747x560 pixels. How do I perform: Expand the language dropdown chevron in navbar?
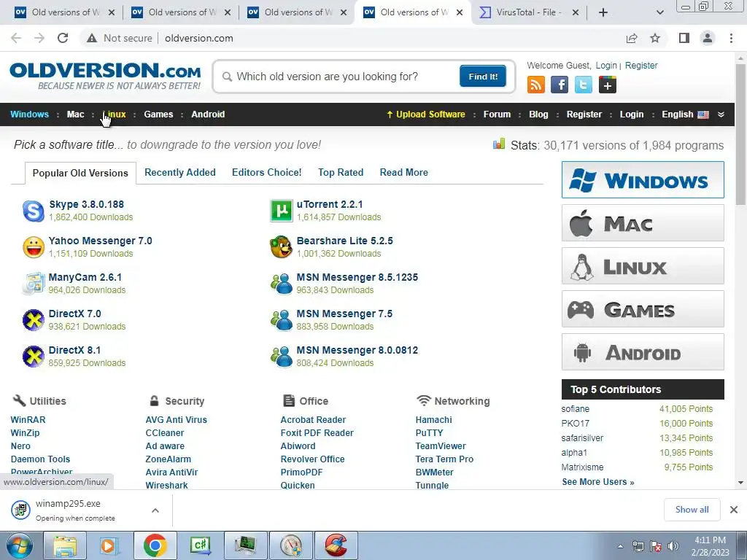[721, 114]
